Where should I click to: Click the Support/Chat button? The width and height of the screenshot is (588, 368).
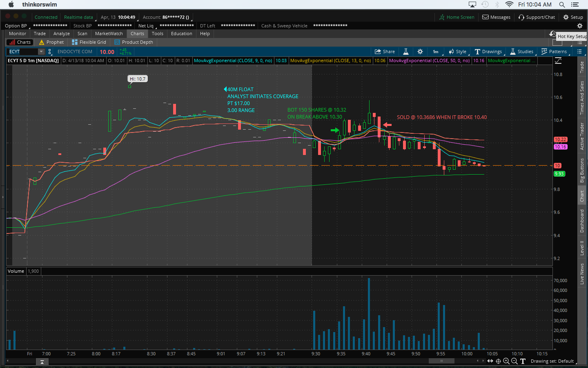[x=537, y=17]
